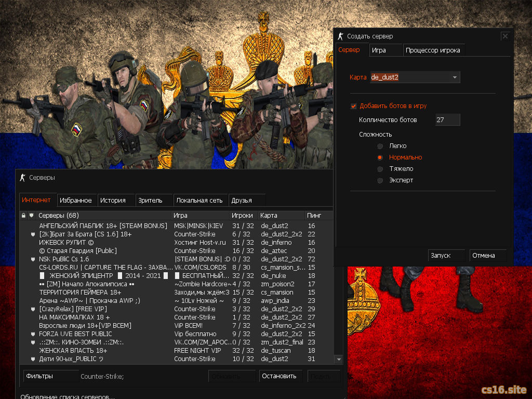Select НА МАКСИМАЛКАХ 18 + server
The width and height of the screenshot is (532, 399).
[x=177, y=317]
